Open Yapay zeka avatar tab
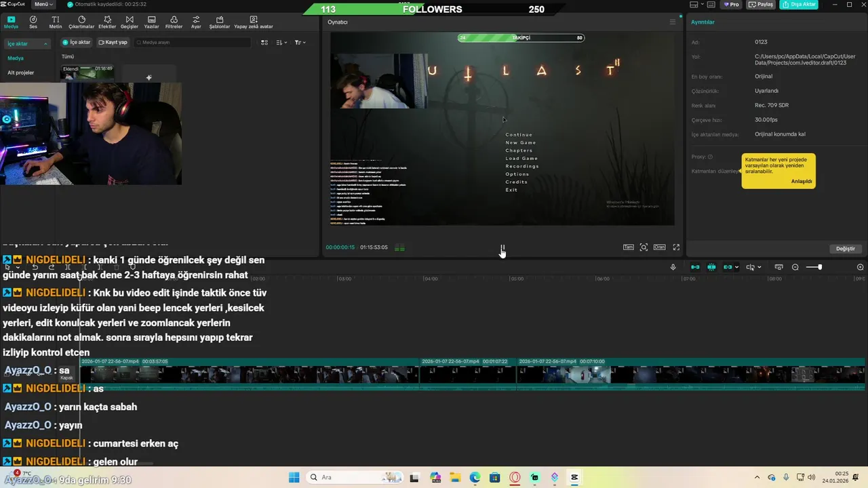The width and height of the screenshot is (868, 488). point(254,22)
